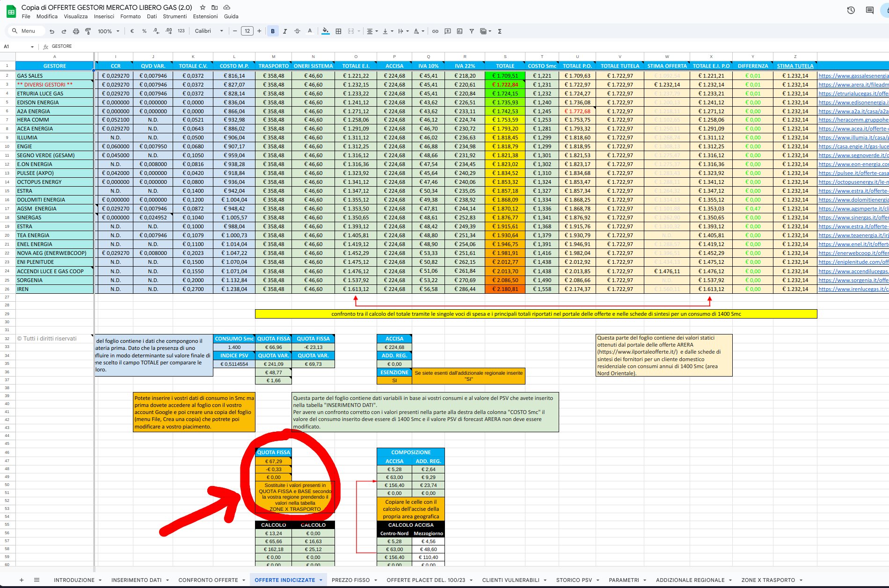Open the name box A1 dropdown
The width and height of the screenshot is (889, 588).
(32, 47)
